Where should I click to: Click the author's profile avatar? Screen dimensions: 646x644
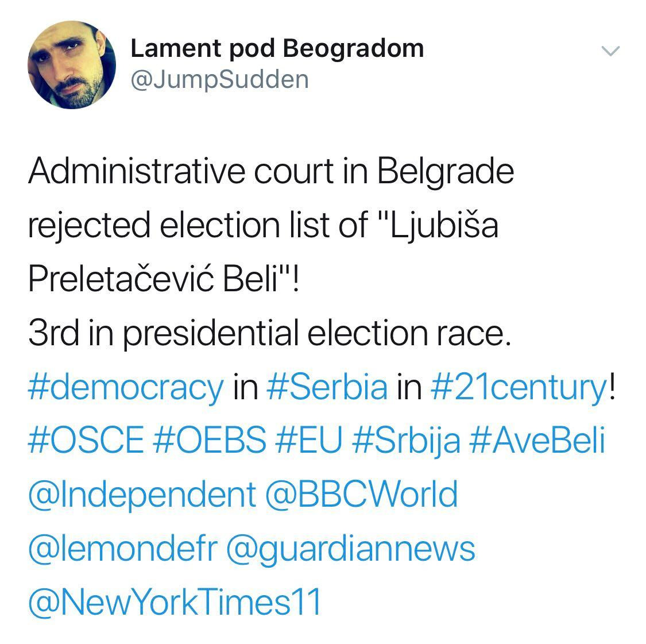click(71, 65)
